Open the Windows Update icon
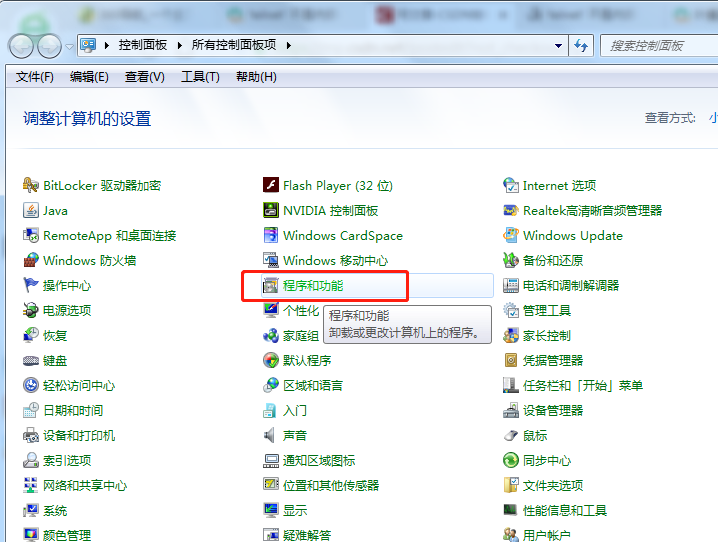 tap(511, 235)
